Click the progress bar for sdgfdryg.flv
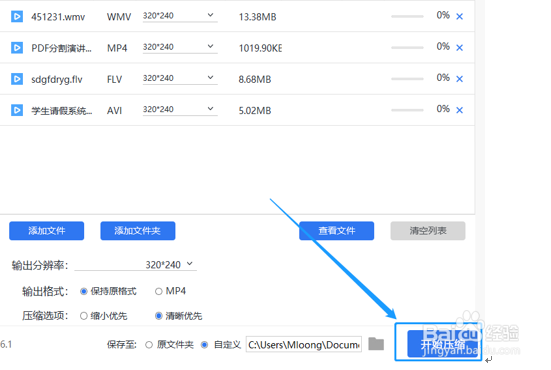 click(407, 79)
